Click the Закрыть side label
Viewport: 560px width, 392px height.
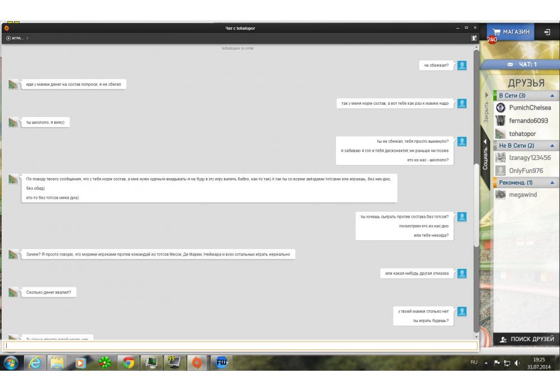click(x=486, y=112)
